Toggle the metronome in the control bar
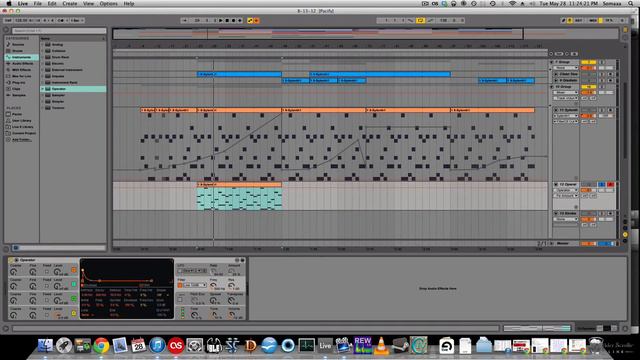The height and width of the screenshot is (360, 640). tap(62, 20)
